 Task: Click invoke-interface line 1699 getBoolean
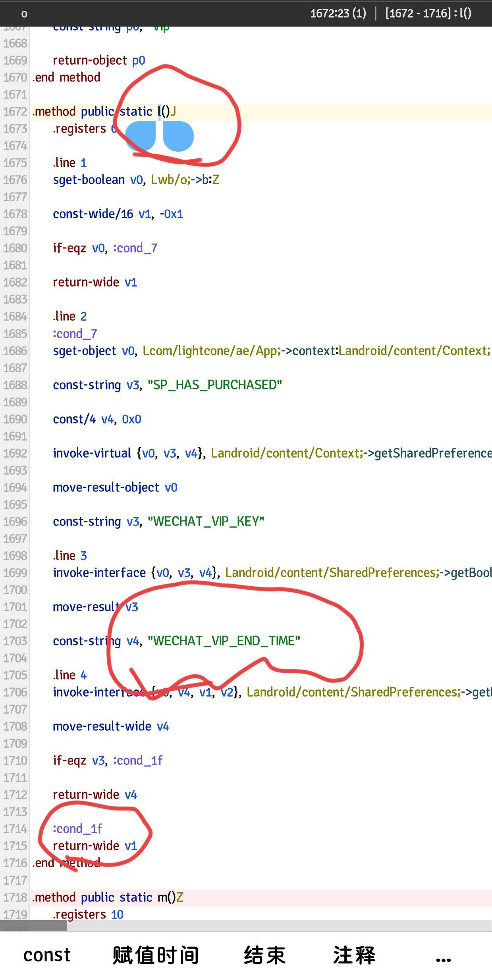point(272,572)
